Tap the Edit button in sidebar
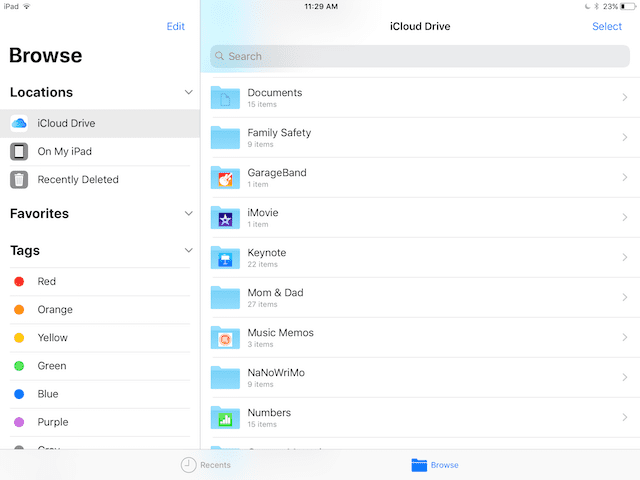640x480 pixels. [x=176, y=27]
